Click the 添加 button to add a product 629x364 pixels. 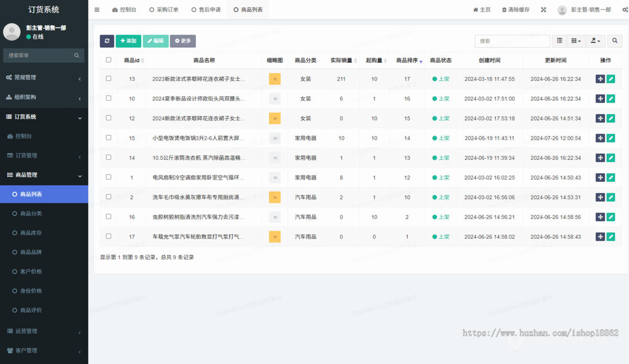(x=128, y=41)
